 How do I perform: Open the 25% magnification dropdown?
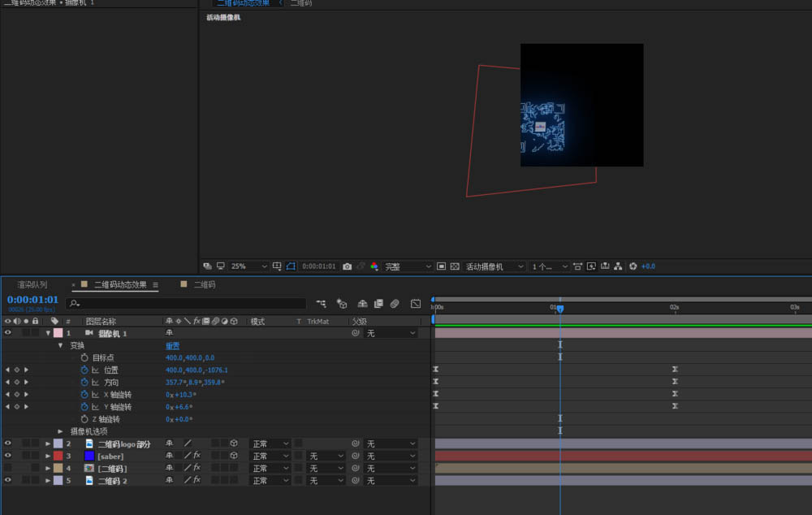(x=249, y=266)
